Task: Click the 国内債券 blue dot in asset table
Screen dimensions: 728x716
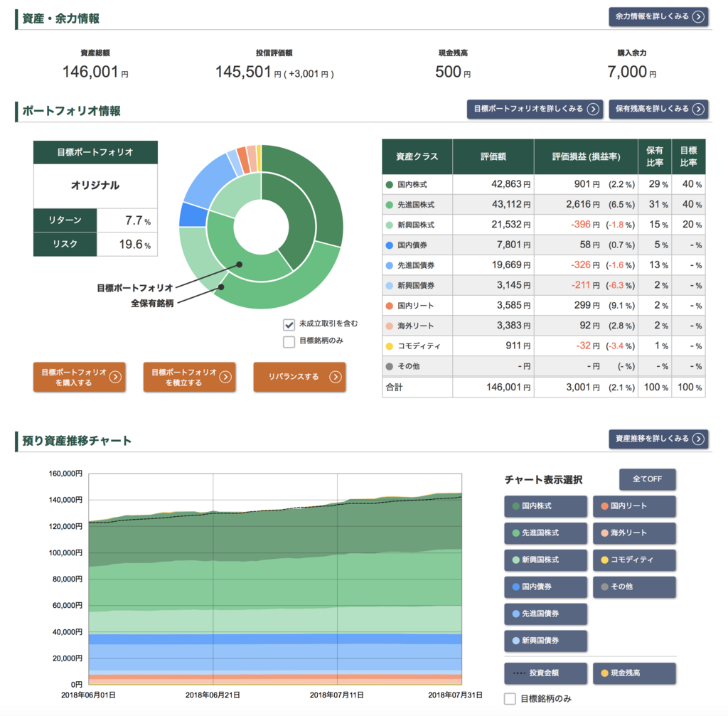Action: pos(390,245)
